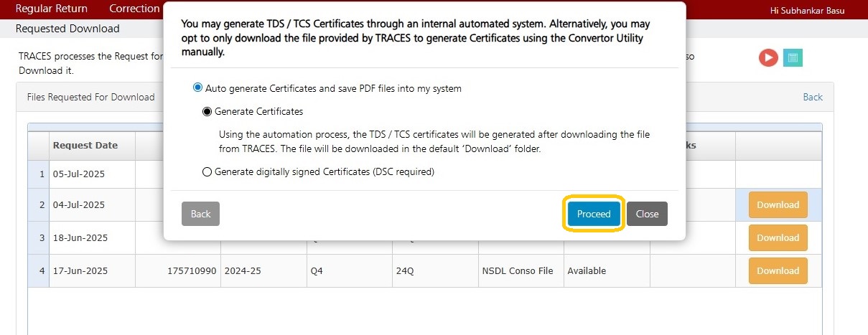This screenshot has height=335, width=868.
Task: Open the Regular Return menu
Action: click(x=52, y=9)
